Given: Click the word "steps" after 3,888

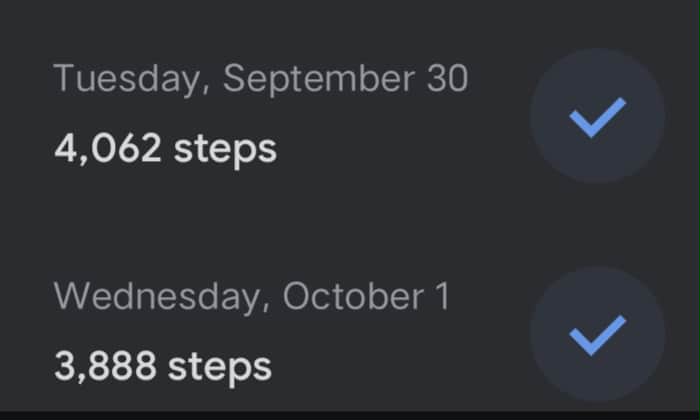Looking at the screenshot, I should tap(221, 366).
